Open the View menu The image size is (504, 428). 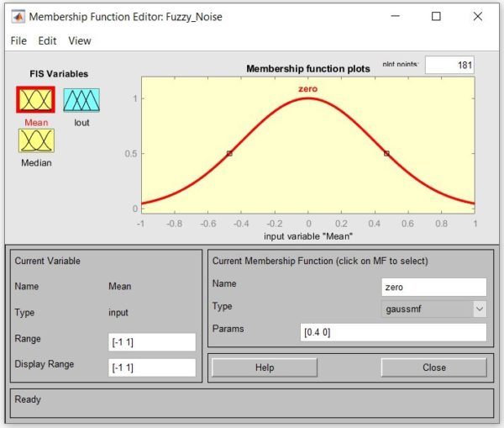pyautogui.click(x=80, y=41)
